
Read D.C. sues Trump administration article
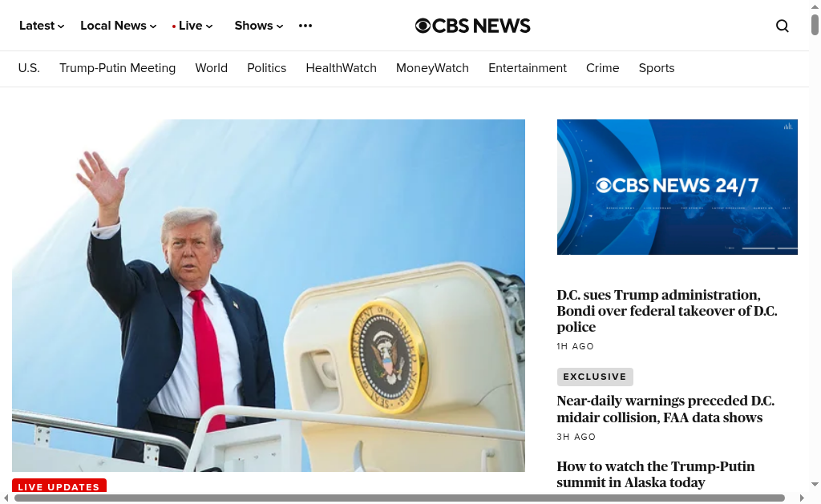click(x=666, y=311)
